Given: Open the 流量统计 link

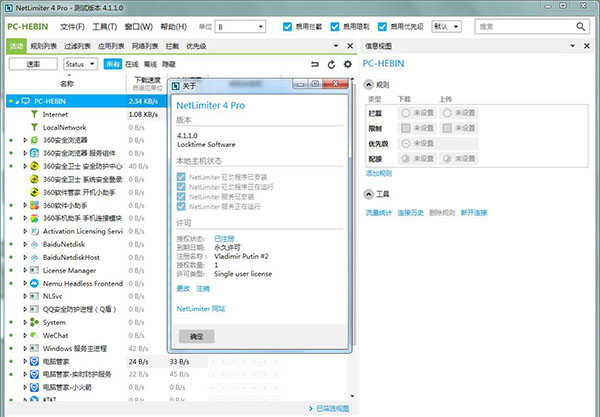Looking at the screenshot, I should point(379,213).
